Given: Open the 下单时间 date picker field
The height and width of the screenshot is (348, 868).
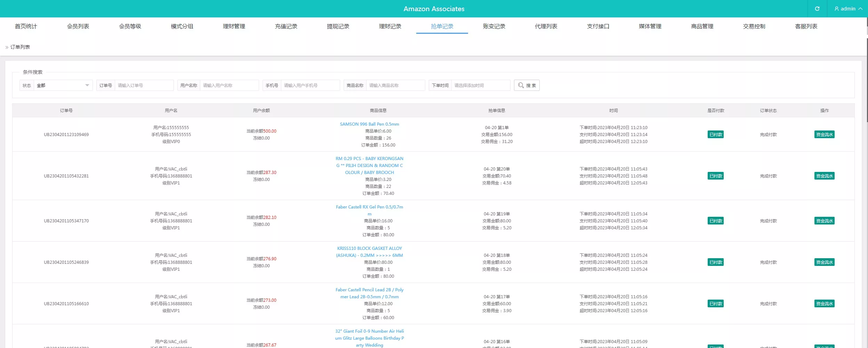Looking at the screenshot, I should [x=480, y=85].
